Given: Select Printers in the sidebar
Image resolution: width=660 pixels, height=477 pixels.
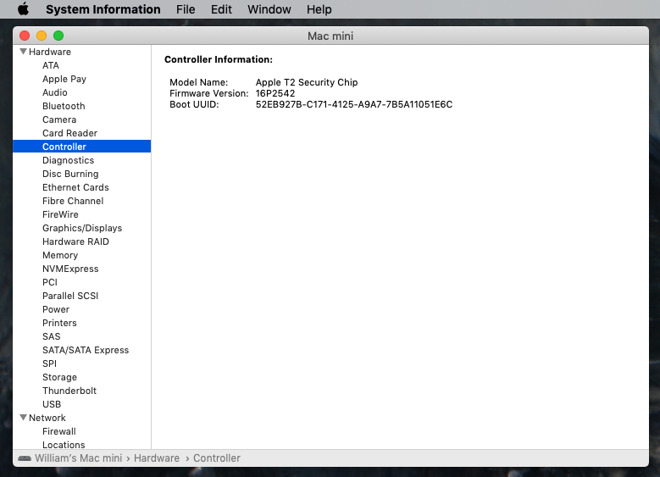Looking at the screenshot, I should coord(59,323).
